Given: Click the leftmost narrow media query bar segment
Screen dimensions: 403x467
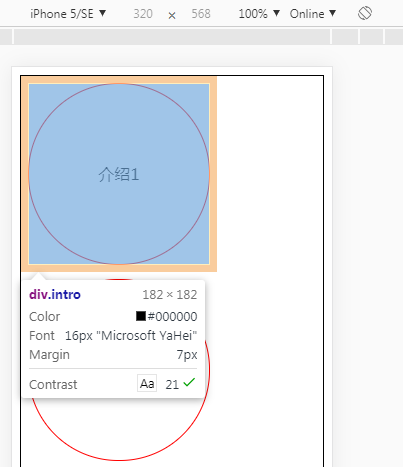Looking at the screenshot, I should [6, 37].
